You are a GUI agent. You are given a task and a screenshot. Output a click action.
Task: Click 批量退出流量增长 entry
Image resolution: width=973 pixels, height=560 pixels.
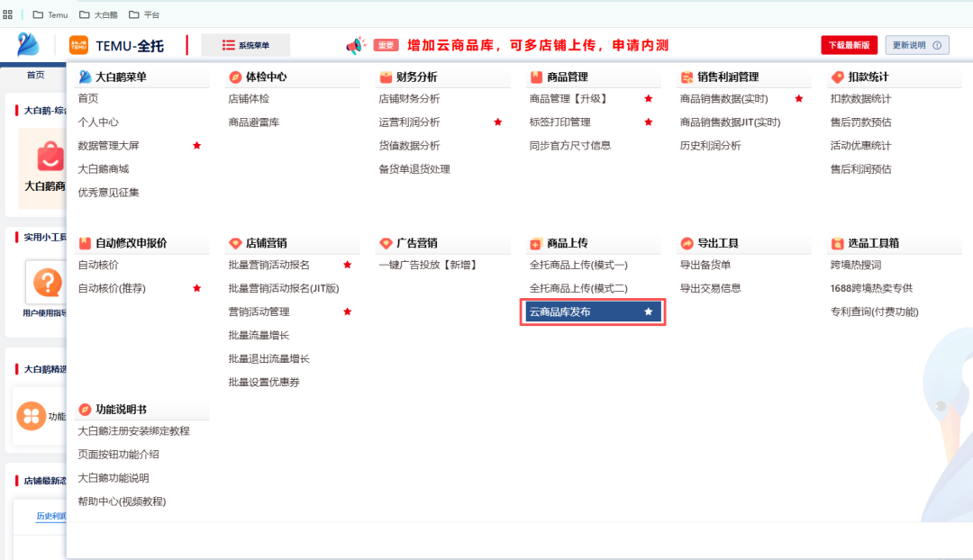point(268,359)
